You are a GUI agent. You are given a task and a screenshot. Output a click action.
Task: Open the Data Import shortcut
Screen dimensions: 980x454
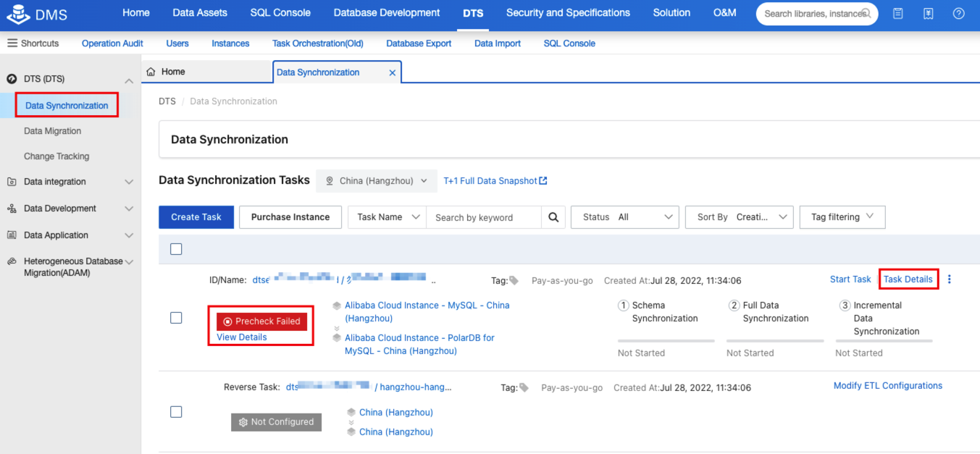pos(498,43)
